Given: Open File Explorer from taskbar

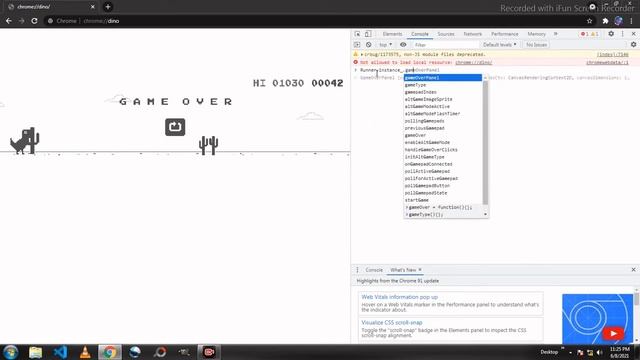Looking at the screenshot, I should (36, 352).
